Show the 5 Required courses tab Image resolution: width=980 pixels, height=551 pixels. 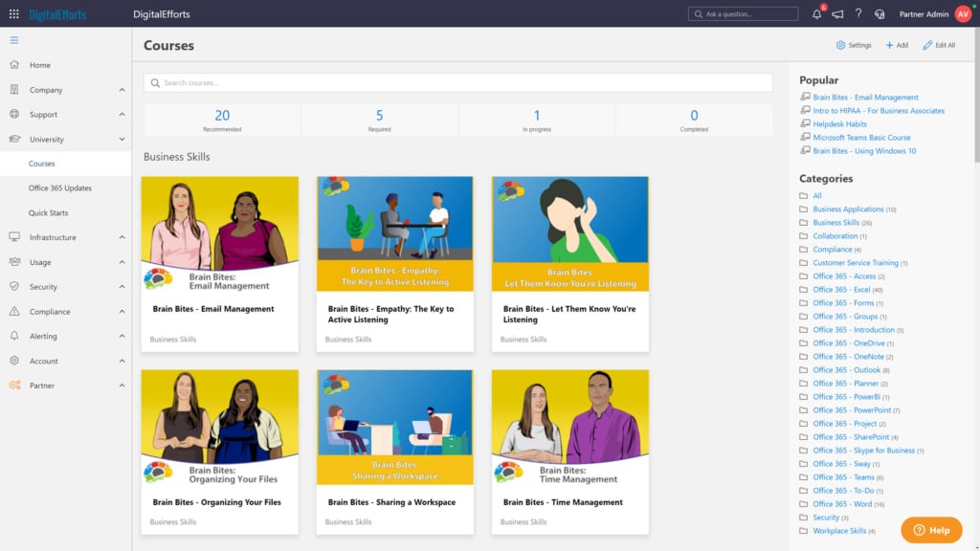(x=379, y=120)
